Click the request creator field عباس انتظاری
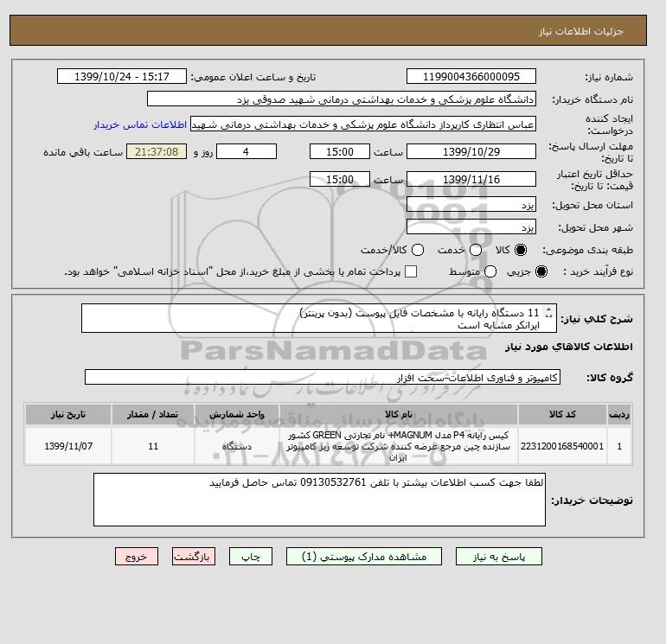This screenshot has height=644, width=666. [x=363, y=124]
